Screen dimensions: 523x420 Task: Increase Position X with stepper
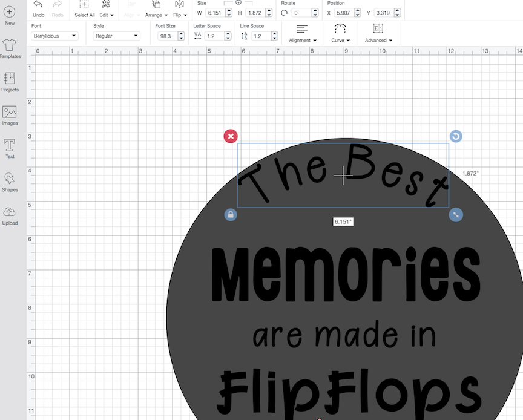[358, 11]
